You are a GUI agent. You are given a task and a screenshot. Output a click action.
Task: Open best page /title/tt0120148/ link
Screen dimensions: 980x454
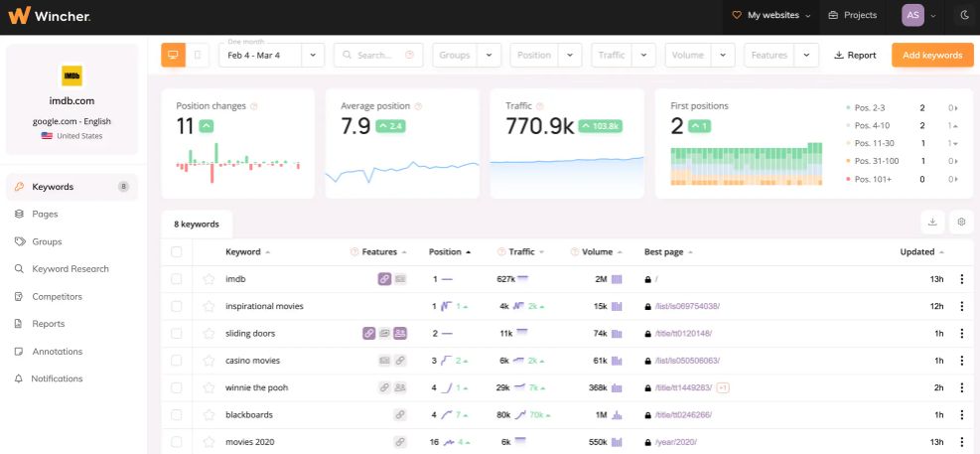click(x=683, y=334)
